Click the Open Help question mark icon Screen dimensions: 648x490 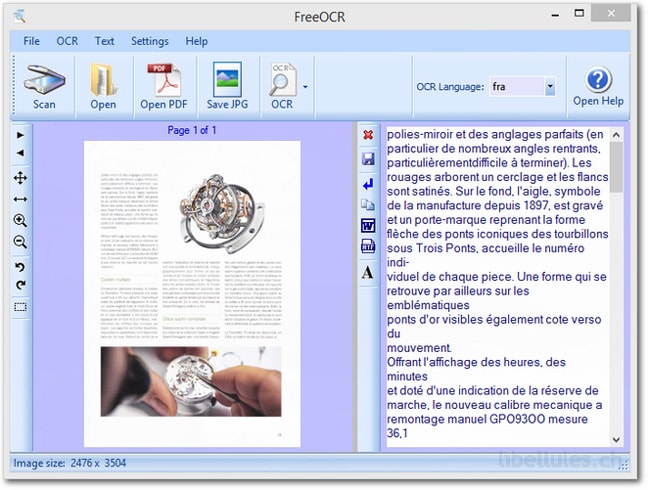point(598,80)
